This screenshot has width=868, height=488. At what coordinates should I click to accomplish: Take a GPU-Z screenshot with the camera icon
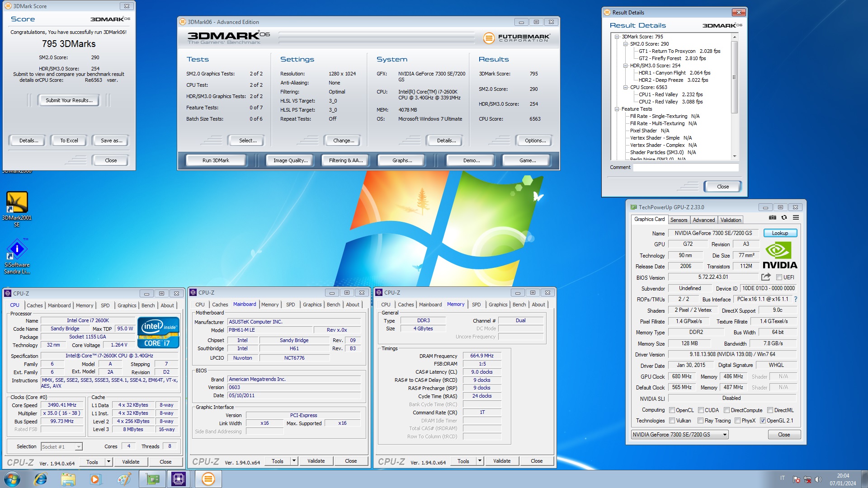773,218
